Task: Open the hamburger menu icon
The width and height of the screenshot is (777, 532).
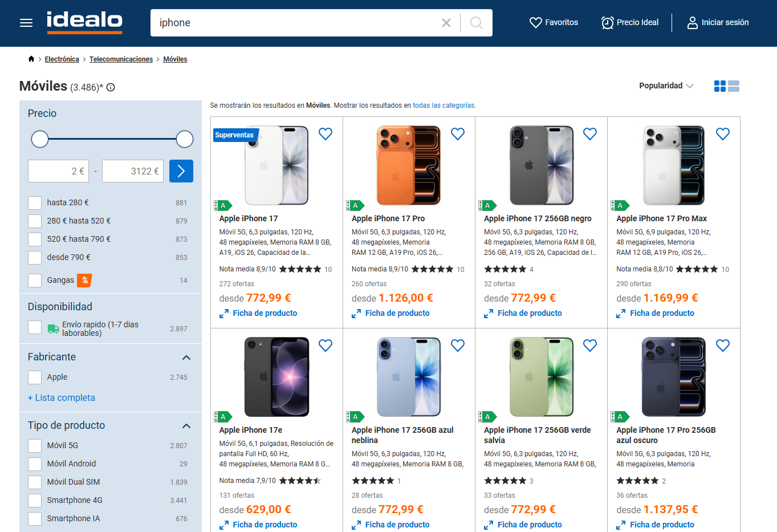Action: click(x=26, y=23)
